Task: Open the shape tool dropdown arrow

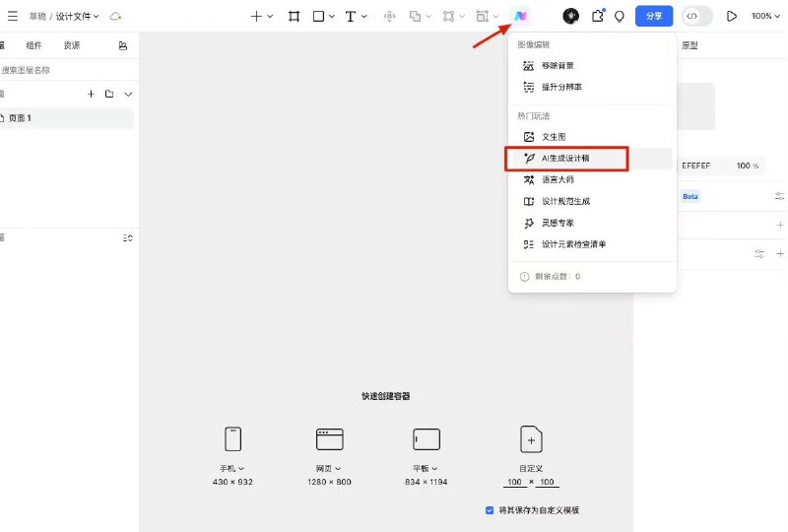Action: (x=332, y=16)
